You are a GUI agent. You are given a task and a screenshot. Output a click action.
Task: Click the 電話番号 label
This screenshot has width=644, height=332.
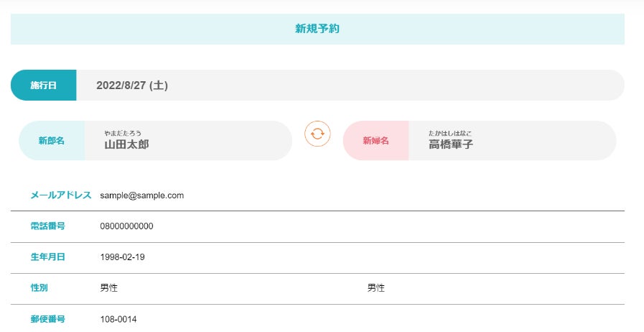[x=48, y=226]
